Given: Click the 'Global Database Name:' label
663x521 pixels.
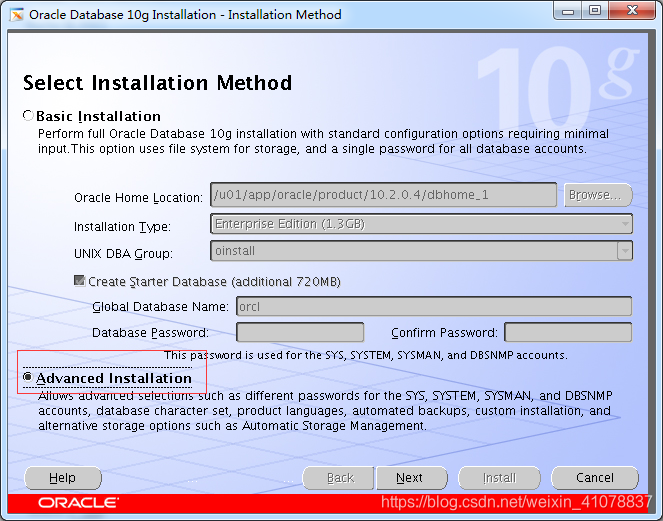Looking at the screenshot, I should tap(160, 307).
